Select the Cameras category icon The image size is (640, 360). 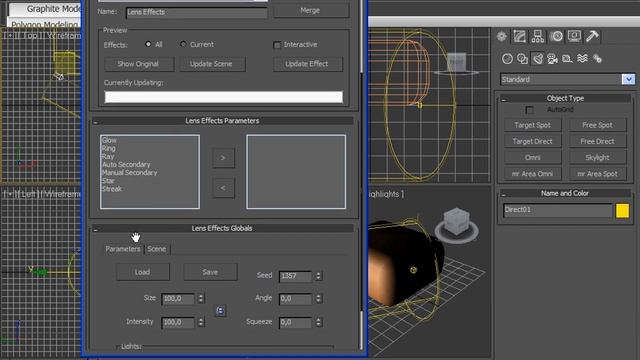[553, 59]
